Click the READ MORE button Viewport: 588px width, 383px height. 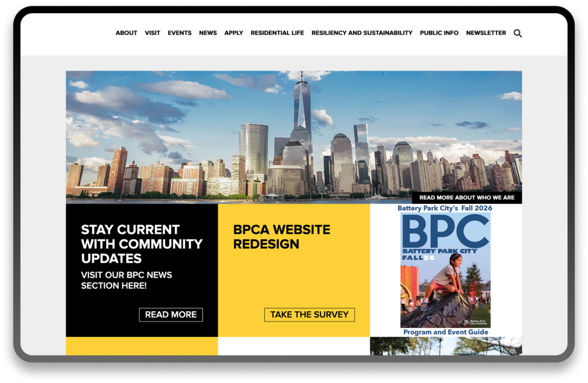(171, 315)
